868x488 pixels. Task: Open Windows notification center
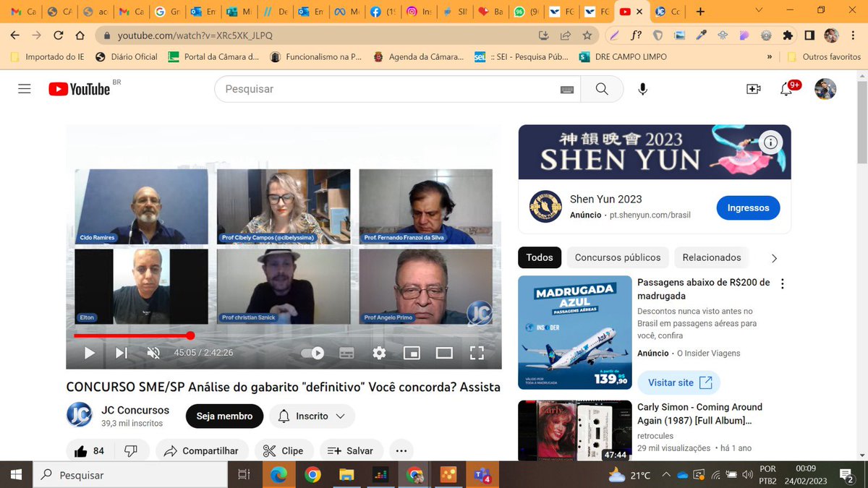[x=846, y=475]
